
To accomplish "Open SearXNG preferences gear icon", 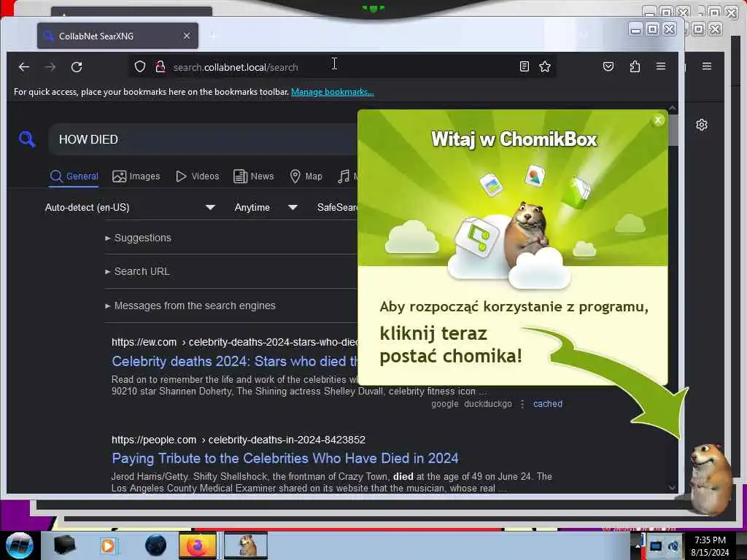I will coord(702,125).
